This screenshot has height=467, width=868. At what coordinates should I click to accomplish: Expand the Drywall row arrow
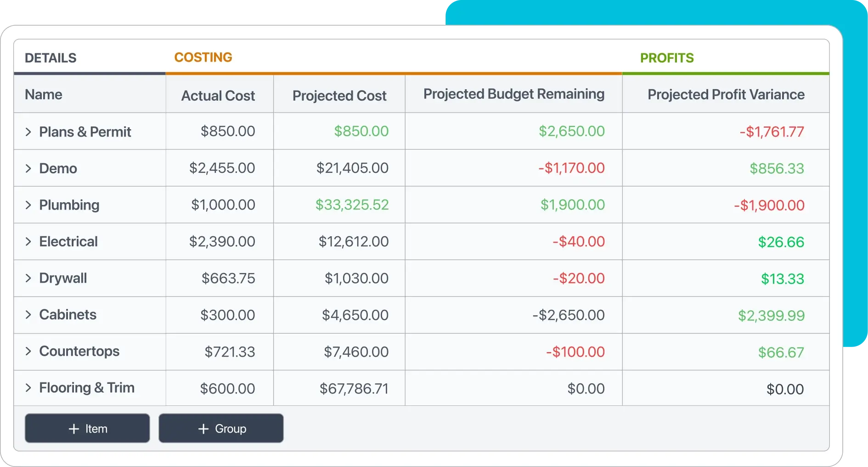[28, 278]
